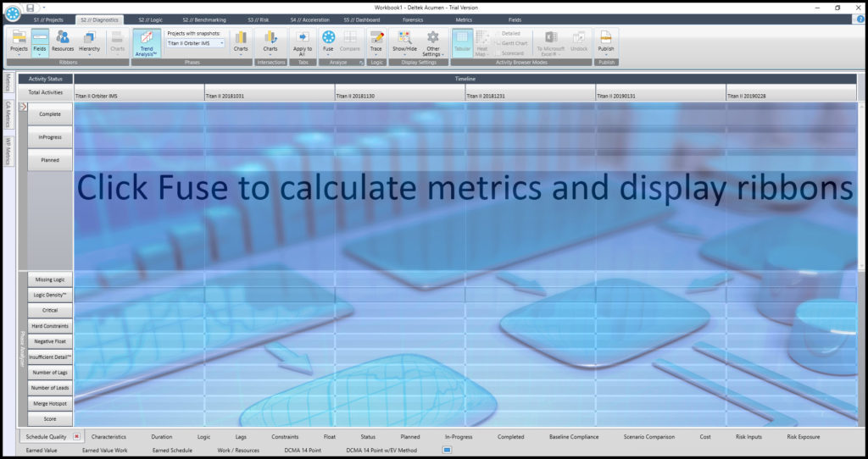Open the Trace logic tool
This screenshot has height=459, width=868.
[376, 40]
